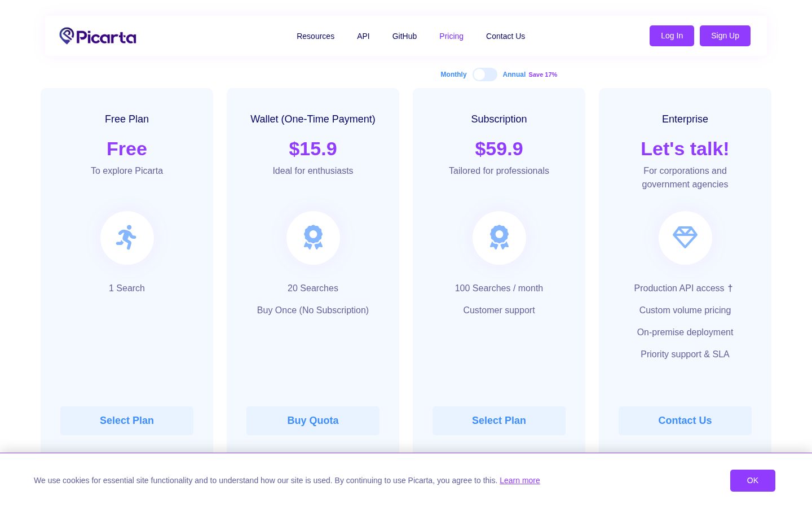This screenshot has width=812, height=508.
Task: Click the 100 Searches / month text
Action: coord(499,288)
